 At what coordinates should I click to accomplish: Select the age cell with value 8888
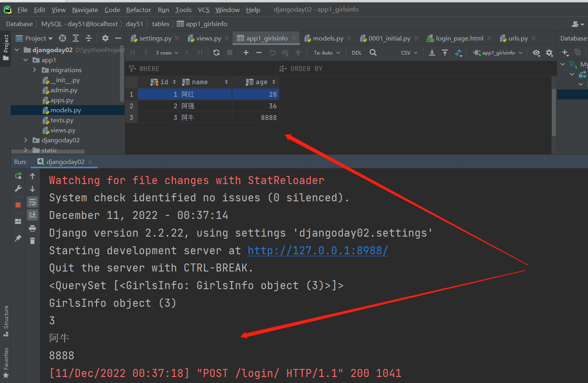tap(255, 118)
